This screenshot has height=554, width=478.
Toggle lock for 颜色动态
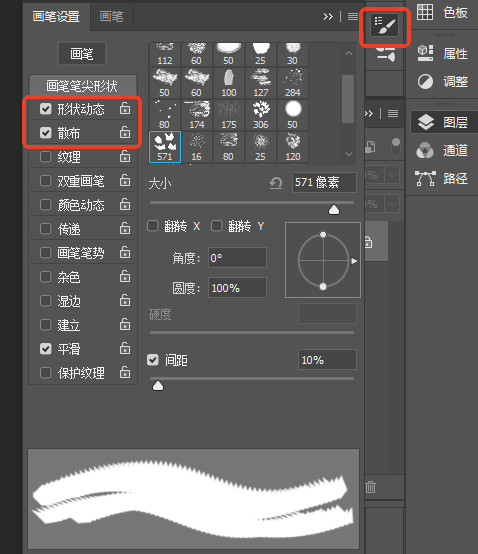125,205
